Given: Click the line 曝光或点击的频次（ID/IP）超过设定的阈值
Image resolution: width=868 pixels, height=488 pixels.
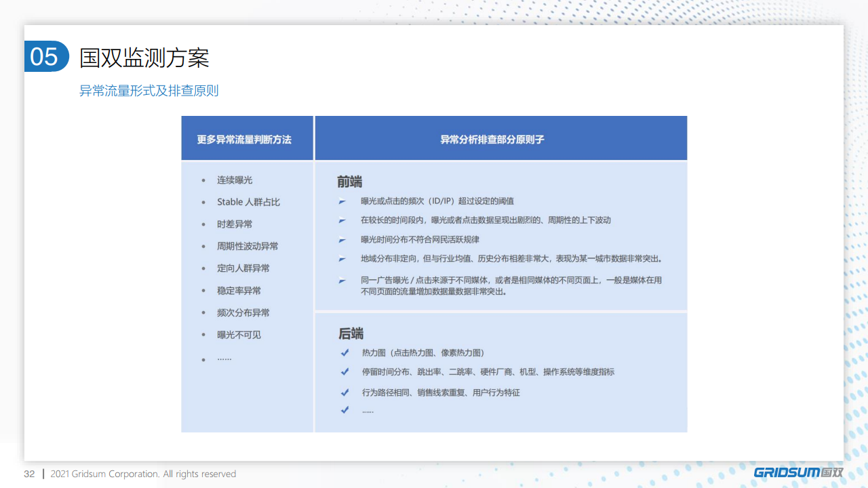Looking at the screenshot, I should [437, 201].
